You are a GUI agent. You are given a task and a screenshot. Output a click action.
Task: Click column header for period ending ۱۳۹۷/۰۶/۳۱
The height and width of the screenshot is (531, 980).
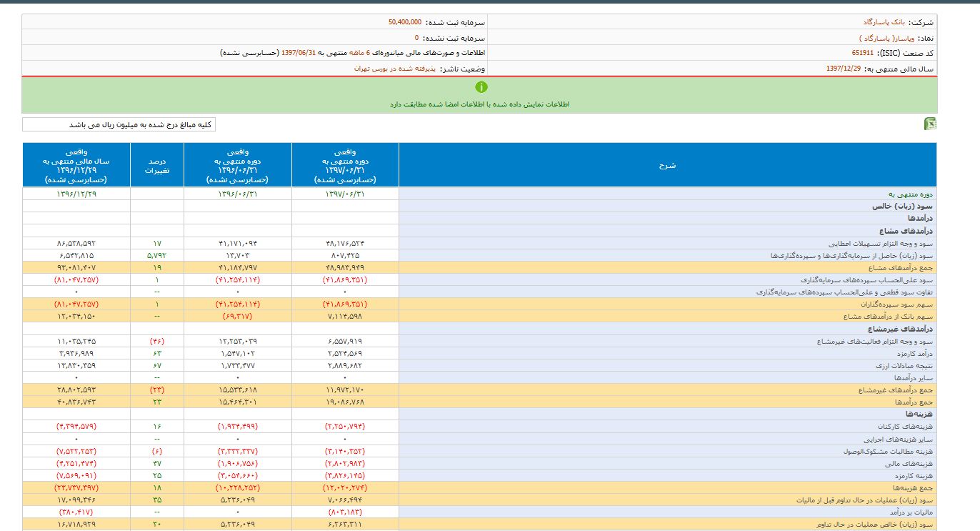tap(345, 165)
